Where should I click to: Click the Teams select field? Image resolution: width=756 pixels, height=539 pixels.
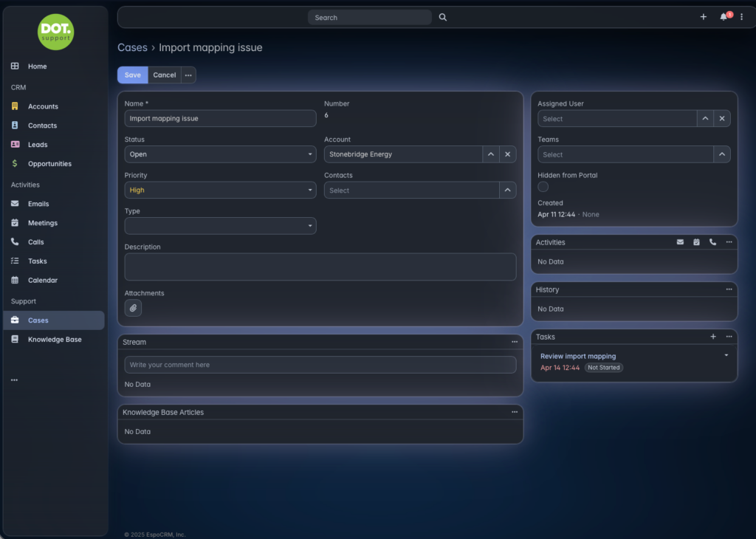(x=625, y=154)
